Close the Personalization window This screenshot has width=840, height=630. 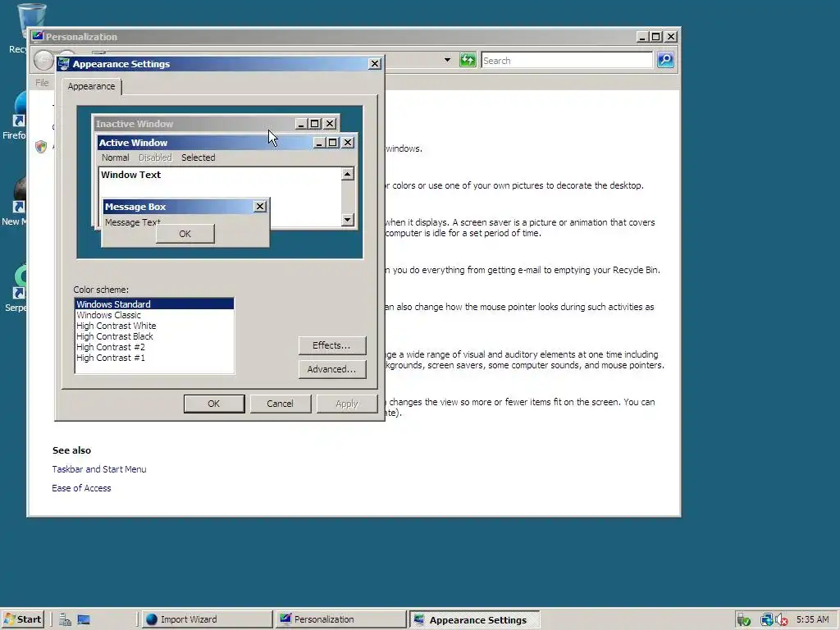pyautogui.click(x=671, y=36)
